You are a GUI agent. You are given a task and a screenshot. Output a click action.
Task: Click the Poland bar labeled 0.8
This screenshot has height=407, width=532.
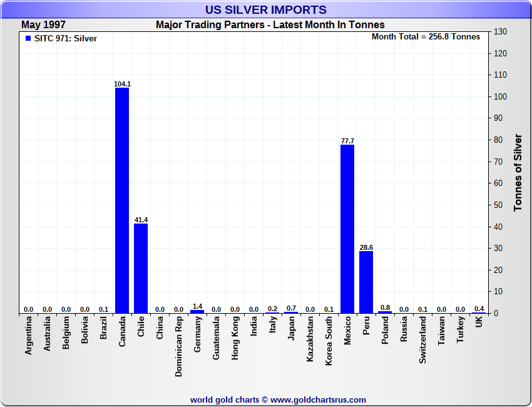tap(385, 312)
